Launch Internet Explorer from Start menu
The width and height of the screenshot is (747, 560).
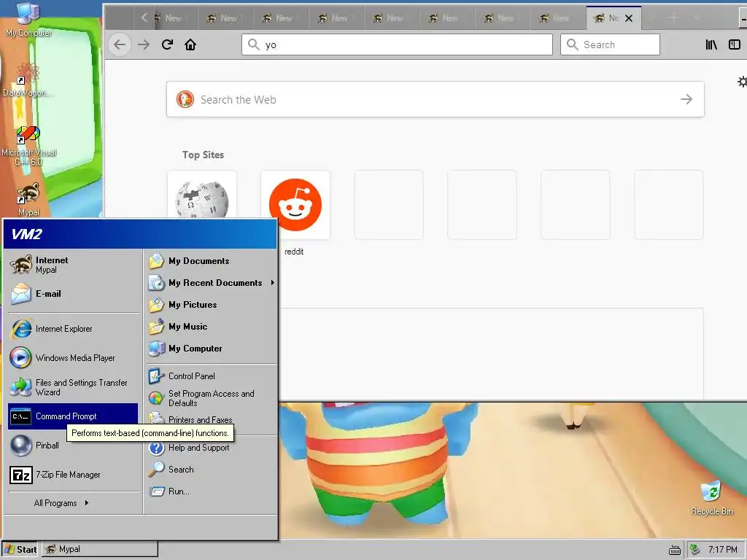point(73,329)
